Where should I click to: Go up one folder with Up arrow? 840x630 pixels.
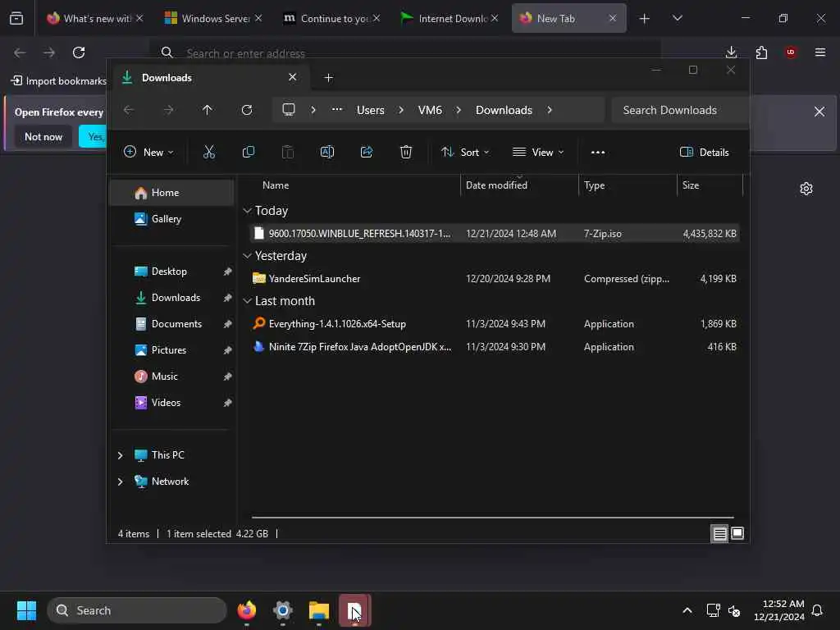[208, 110]
